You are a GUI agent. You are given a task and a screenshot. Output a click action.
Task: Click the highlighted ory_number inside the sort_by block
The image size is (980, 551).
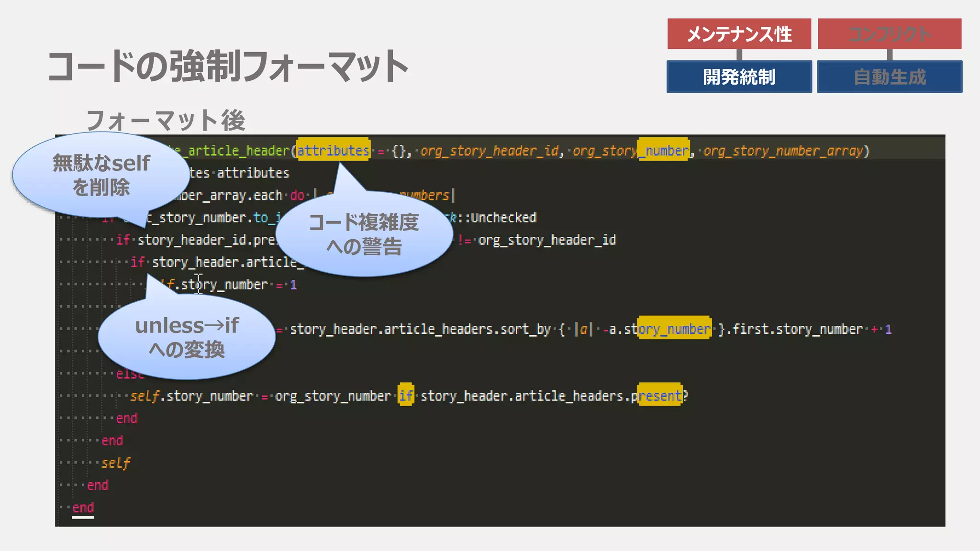675,328
